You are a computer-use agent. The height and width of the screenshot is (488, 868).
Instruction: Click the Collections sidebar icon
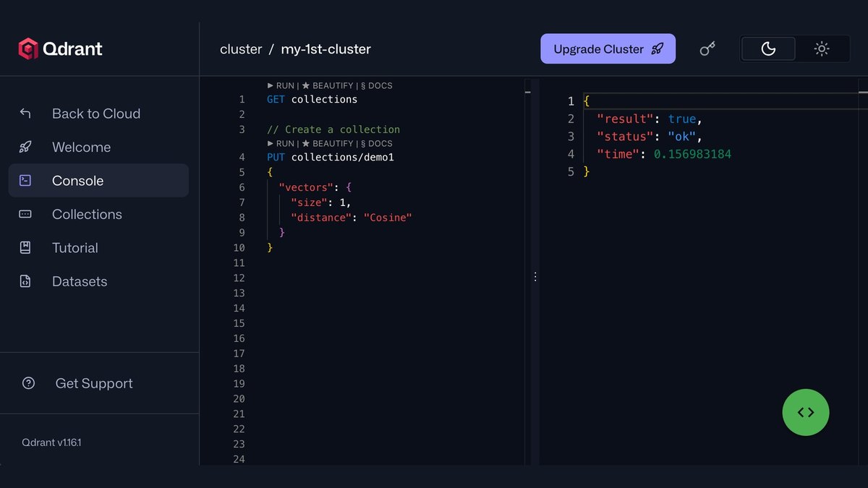tap(25, 214)
